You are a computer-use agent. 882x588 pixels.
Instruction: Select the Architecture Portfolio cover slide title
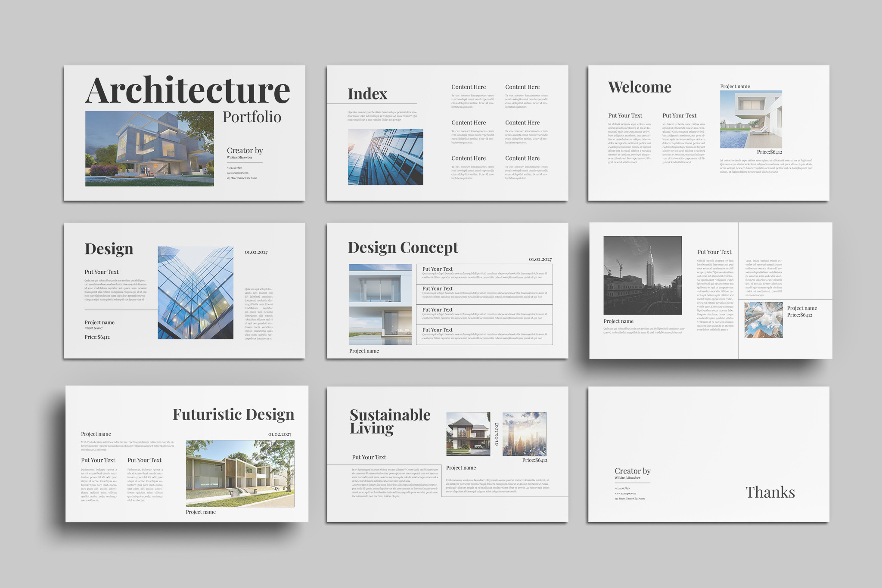[x=188, y=91]
